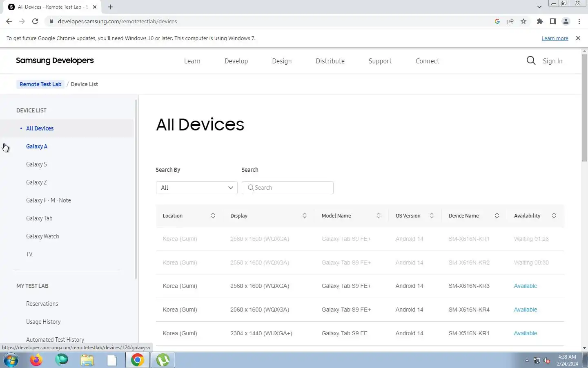Click the Sign In link
The width and height of the screenshot is (588, 368).
click(x=552, y=61)
